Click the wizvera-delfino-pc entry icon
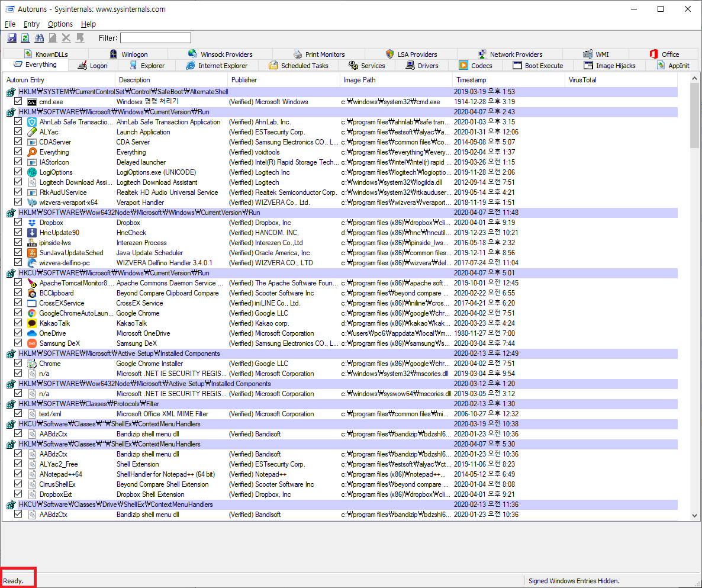The height and width of the screenshot is (588, 702). tap(32, 263)
